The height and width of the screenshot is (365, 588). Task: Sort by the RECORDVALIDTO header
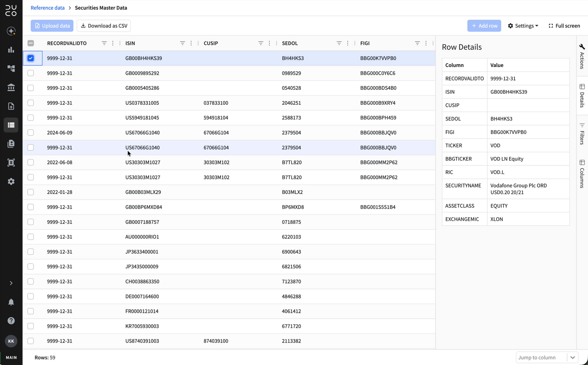pyautogui.click(x=67, y=43)
